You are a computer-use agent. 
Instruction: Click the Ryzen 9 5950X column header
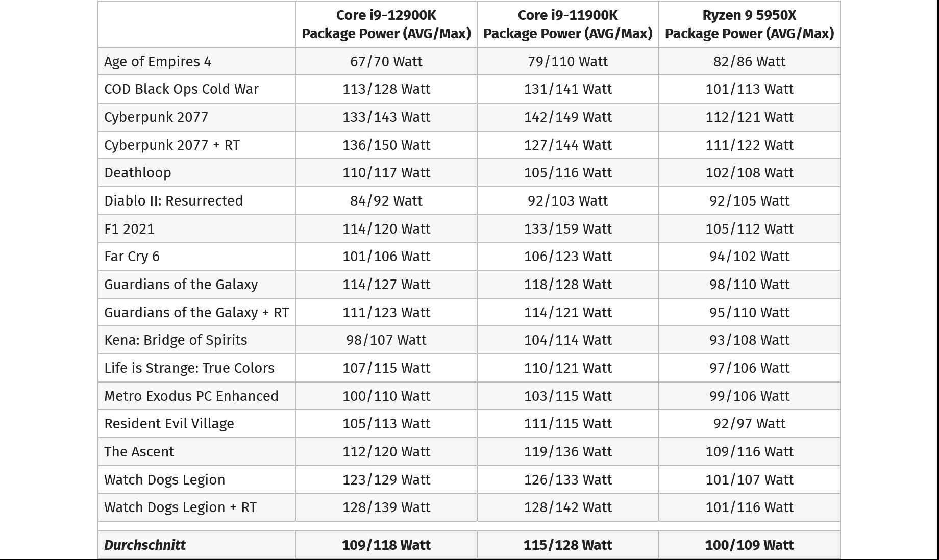(750, 24)
